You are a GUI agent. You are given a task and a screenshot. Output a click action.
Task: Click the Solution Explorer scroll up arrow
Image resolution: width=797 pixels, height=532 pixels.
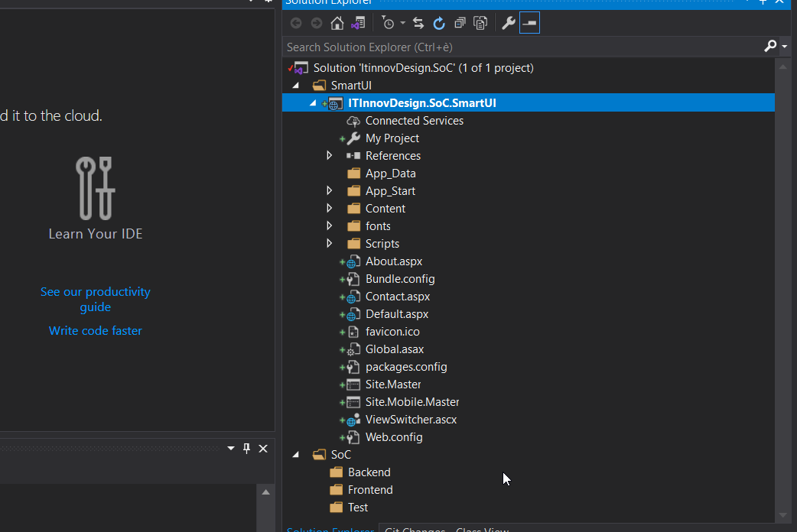pyautogui.click(x=782, y=66)
